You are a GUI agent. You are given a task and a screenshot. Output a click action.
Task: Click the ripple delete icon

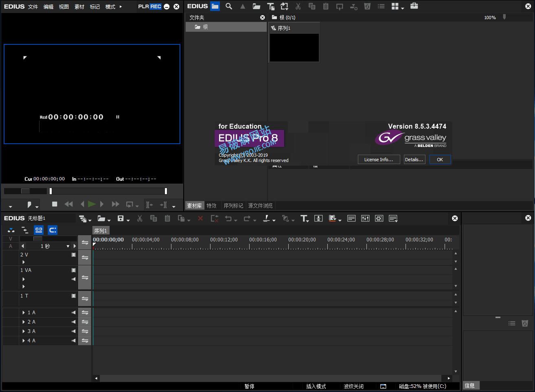215,219
